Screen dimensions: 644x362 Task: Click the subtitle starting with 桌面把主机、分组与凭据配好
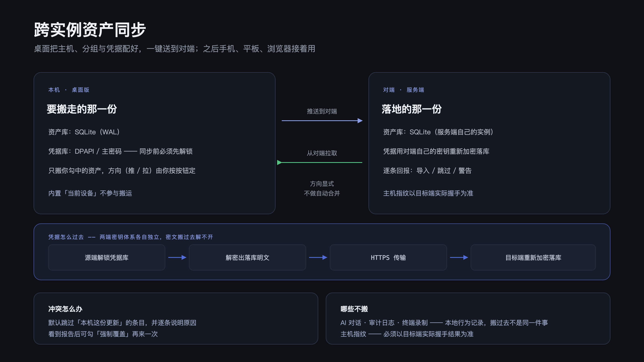[x=174, y=49]
